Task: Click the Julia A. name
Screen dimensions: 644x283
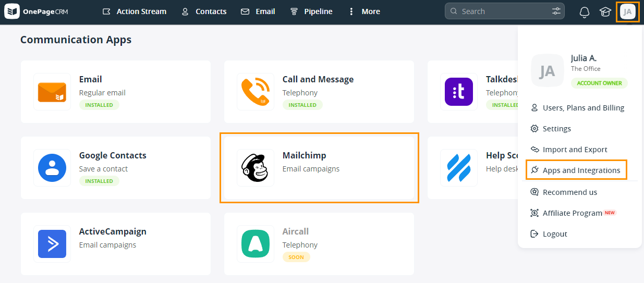Action: (x=584, y=58)
